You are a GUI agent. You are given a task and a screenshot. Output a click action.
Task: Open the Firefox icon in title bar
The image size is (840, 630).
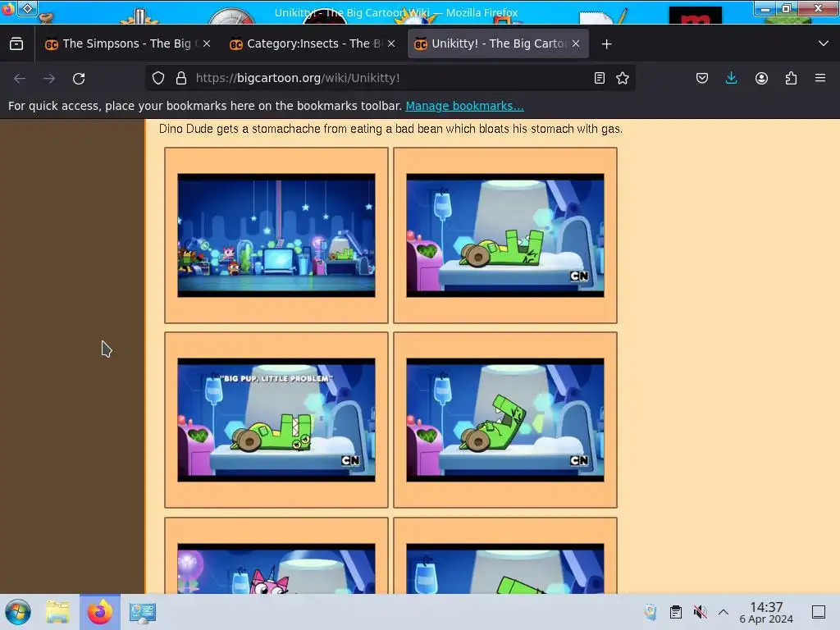pos(7,8)
